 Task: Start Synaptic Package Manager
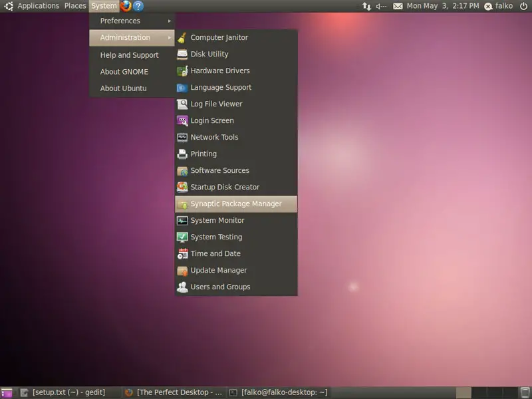pyautogui.click(x=236, y=204)
